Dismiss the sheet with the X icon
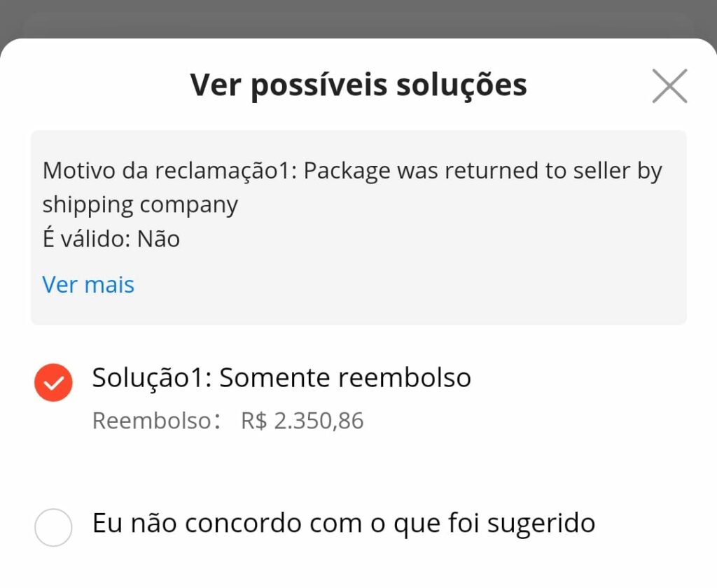The image size is (717, 588). (669, 86)
